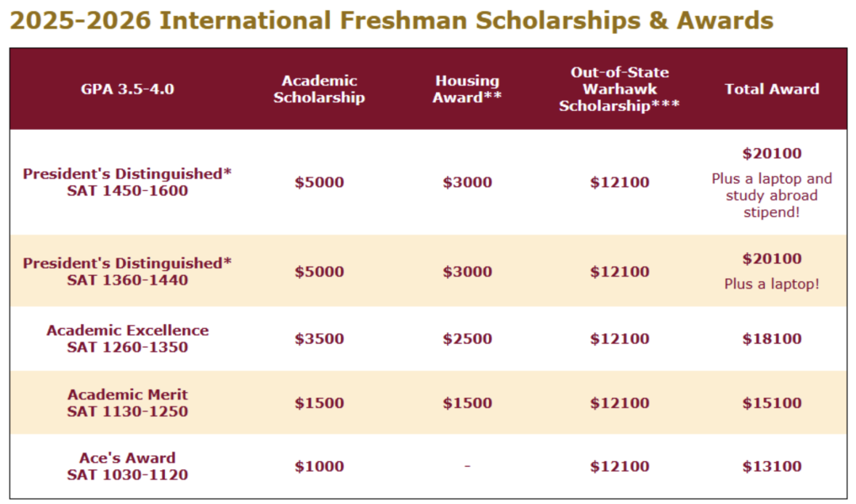Select the 'Total Award' column header
Screen dimensions: 856x504
point(772,89)
